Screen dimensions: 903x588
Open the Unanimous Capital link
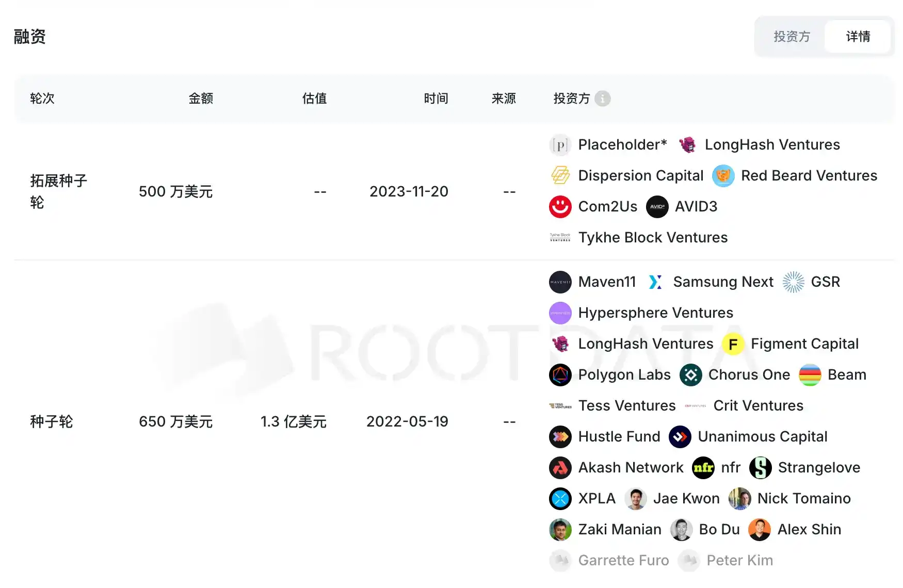click(x=762, y=437)
